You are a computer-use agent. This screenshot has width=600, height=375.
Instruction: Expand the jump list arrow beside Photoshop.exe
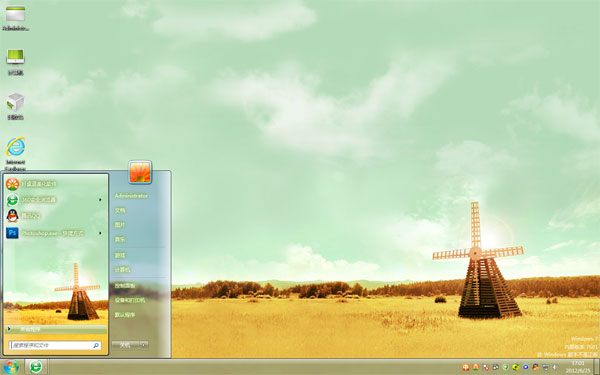click(100, 233)
